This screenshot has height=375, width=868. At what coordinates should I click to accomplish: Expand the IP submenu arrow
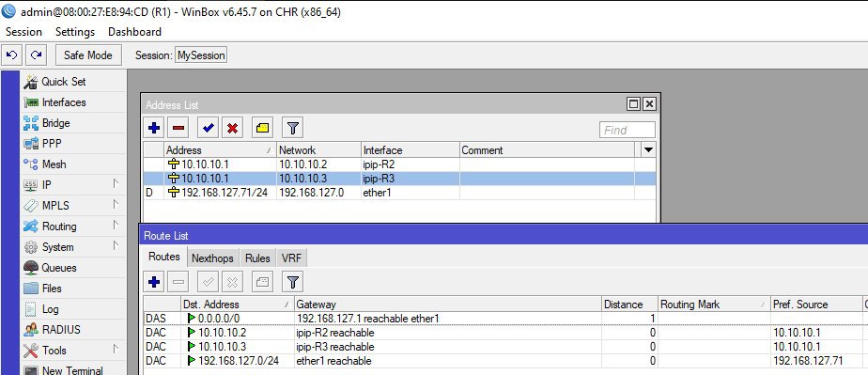116,183
